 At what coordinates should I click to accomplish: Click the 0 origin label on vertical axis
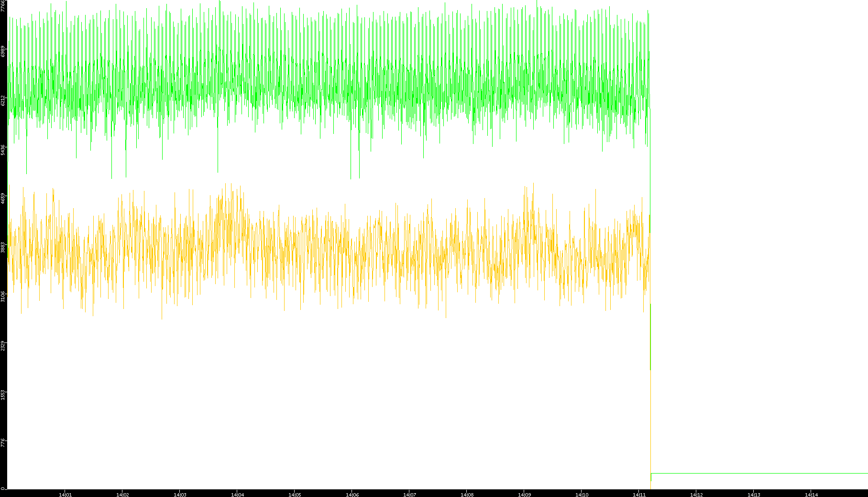point(3,488)
